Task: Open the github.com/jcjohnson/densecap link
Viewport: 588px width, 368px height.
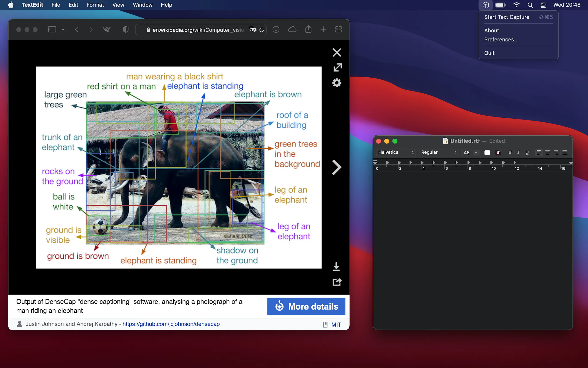Action: 171,324
